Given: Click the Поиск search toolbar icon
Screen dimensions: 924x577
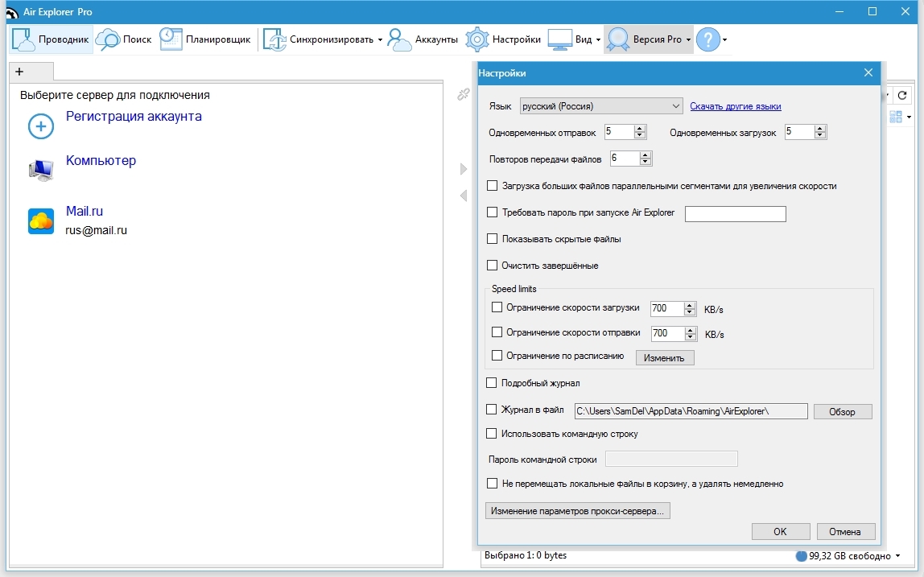Looking at the screenshot, I should (x=108, y=39).
